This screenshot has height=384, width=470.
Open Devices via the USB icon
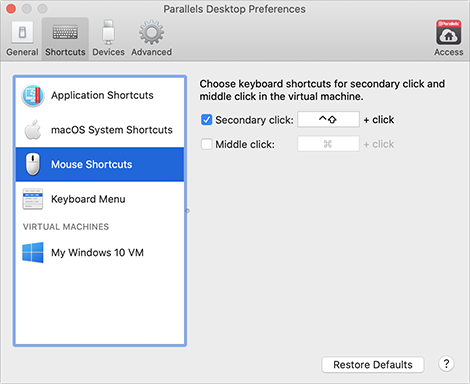[x=108, y=32]
